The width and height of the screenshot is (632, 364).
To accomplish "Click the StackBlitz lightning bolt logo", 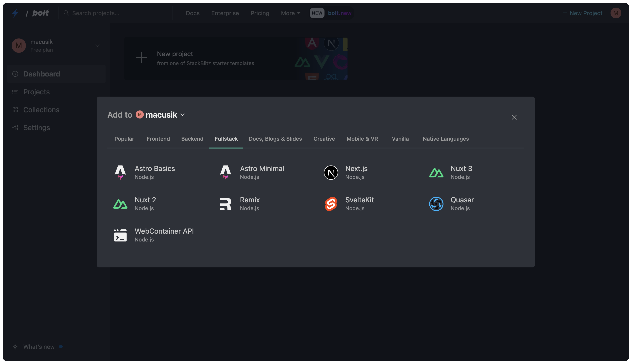I will pyautogui.click(x=15, y=13).
